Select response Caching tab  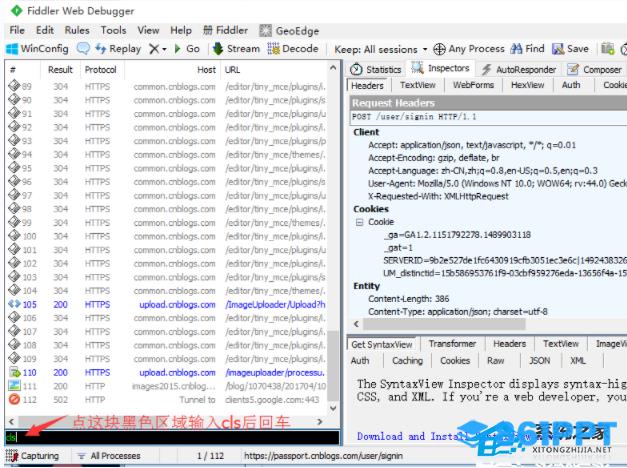(x=407, y=361)
